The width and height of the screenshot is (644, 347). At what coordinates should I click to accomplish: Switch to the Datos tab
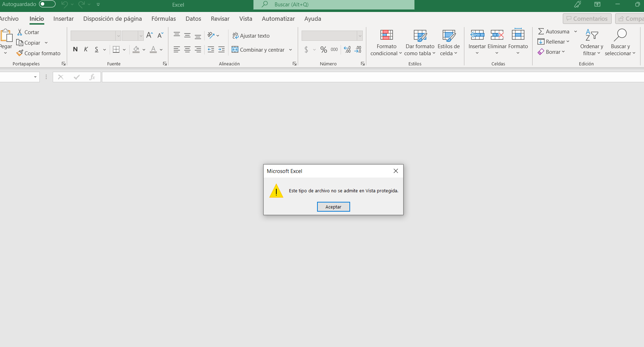pos(193,19)
